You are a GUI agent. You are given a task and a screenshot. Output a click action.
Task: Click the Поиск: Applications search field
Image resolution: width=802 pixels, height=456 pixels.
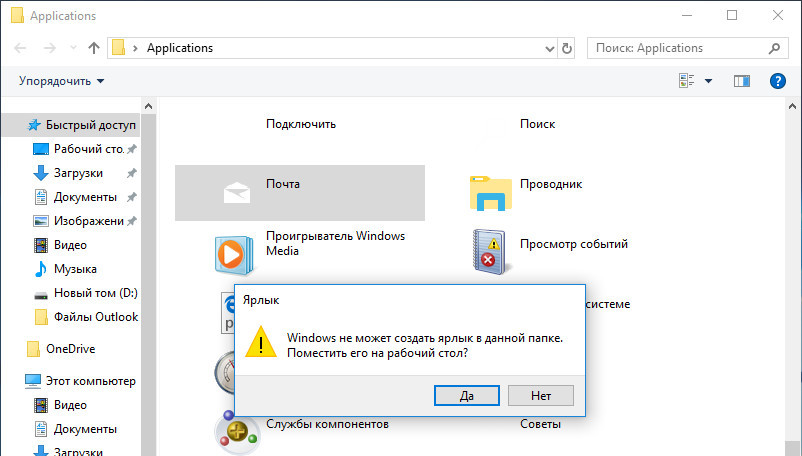point(686,48)
